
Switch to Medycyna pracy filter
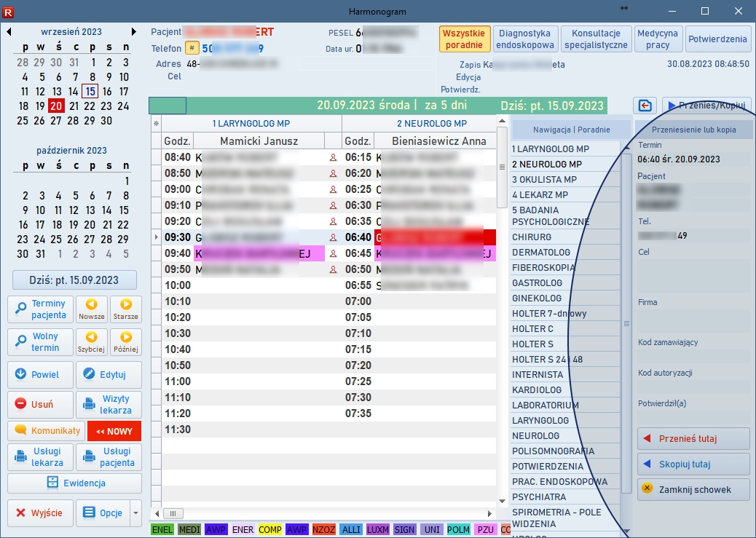[657, 39]
